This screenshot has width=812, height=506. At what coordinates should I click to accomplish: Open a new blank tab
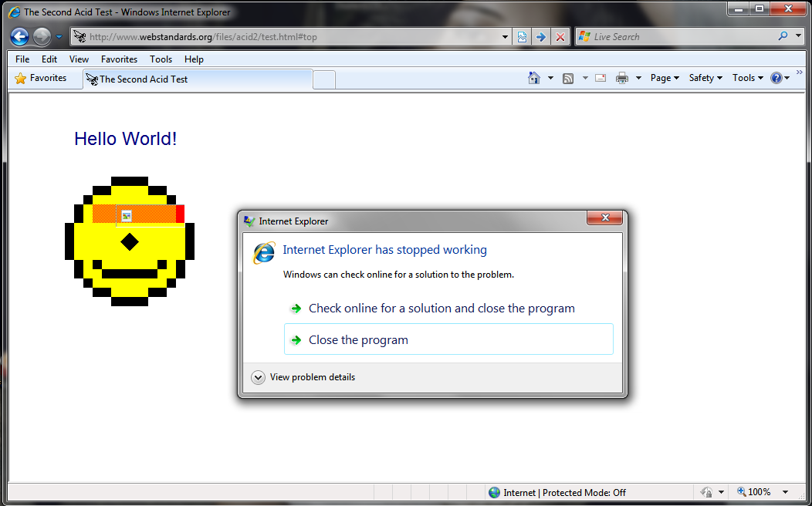coord(324,80)
